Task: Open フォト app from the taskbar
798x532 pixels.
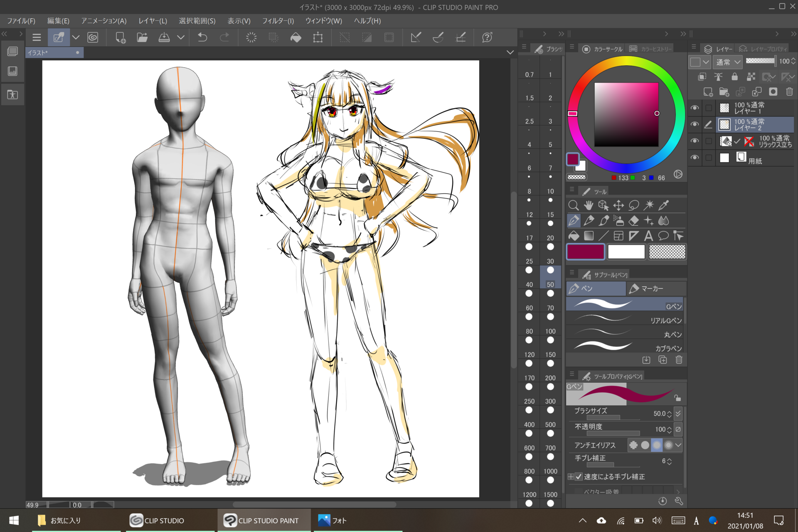Action: [332, 520]
